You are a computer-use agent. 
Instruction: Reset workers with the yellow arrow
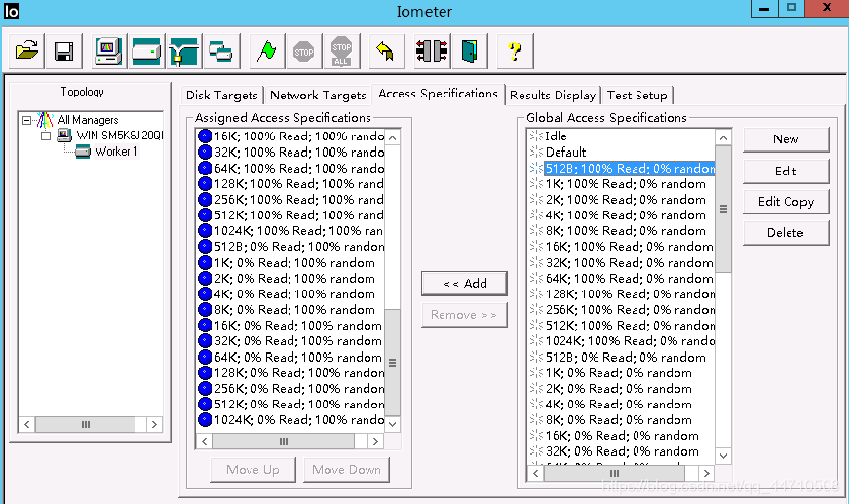click(x=386, y=52)
